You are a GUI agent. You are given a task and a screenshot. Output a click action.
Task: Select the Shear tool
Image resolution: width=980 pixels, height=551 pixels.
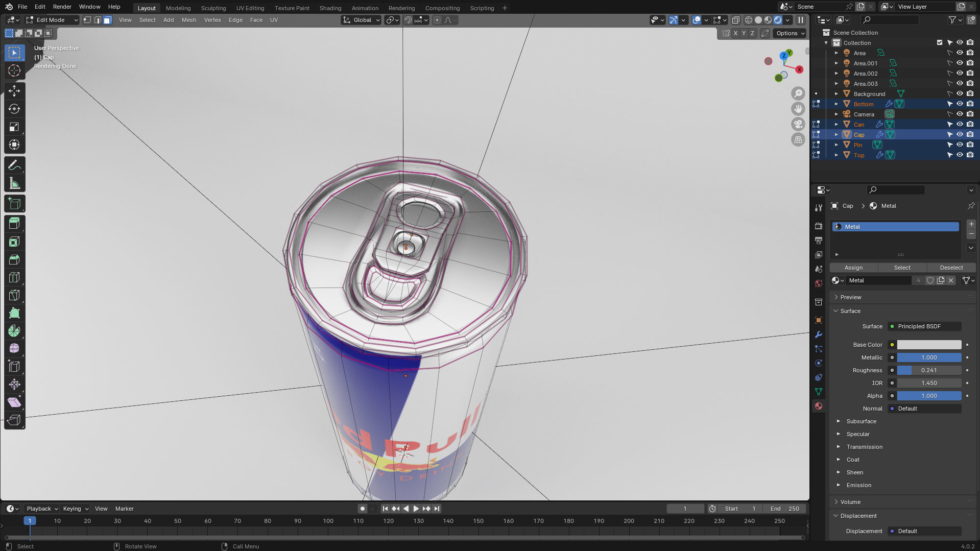click(14, 402)
